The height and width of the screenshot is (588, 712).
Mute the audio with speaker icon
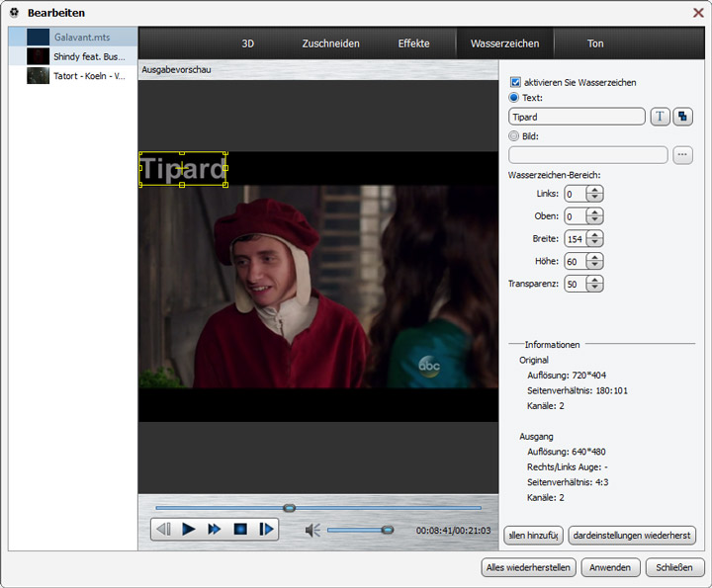point(312,530)
